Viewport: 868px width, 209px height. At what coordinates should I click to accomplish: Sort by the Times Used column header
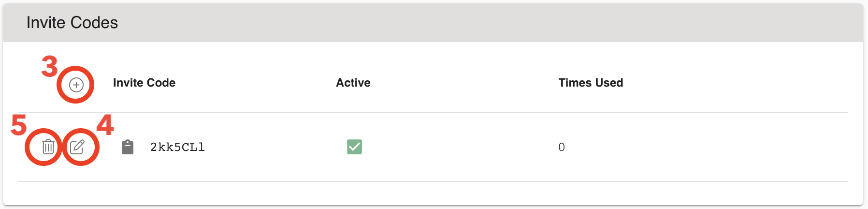[x=591, y=83]
